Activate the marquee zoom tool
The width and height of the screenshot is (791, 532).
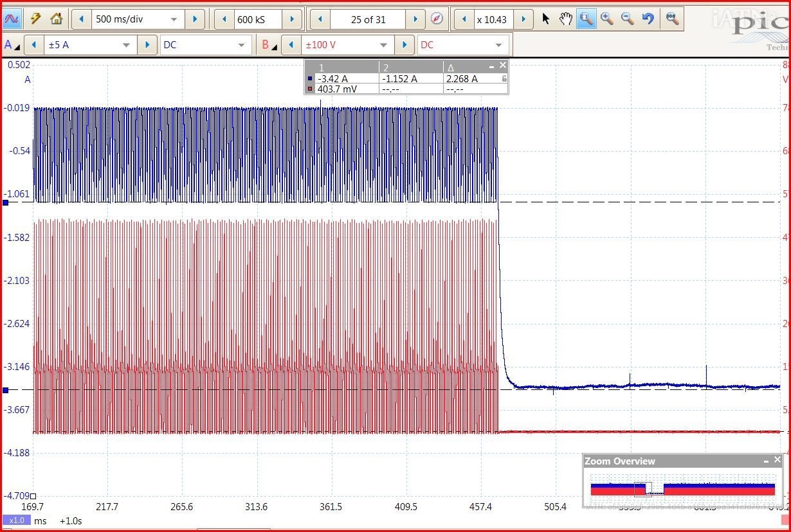click(x=586, y=19)
